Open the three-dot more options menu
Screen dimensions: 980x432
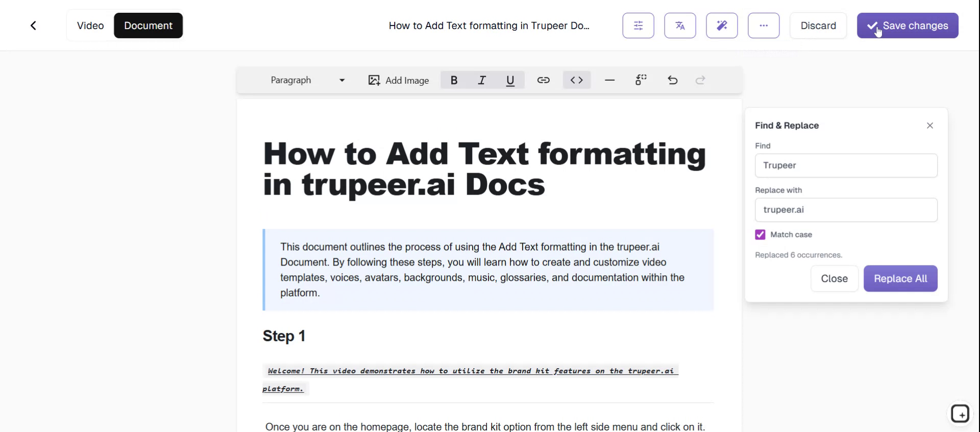tap(764, 26)
